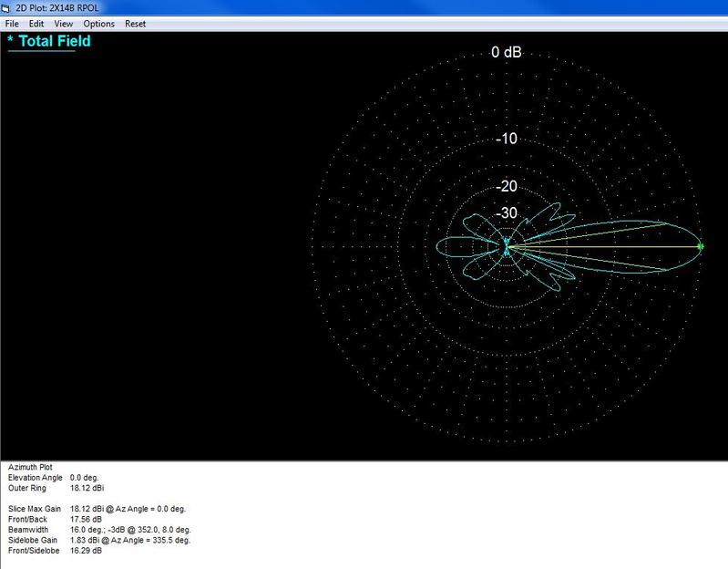The image size is (728, 569).
Task: Click the Elevation Angle 0.0 deg. value
Action: point(84,478)
